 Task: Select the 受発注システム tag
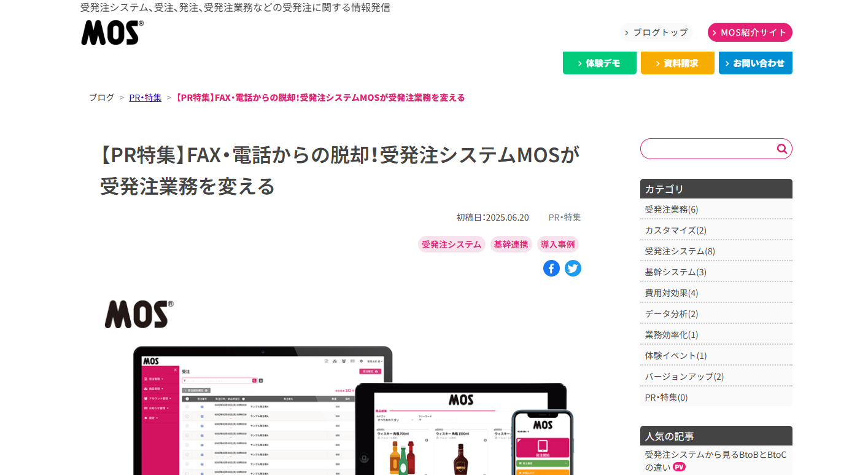452,244
